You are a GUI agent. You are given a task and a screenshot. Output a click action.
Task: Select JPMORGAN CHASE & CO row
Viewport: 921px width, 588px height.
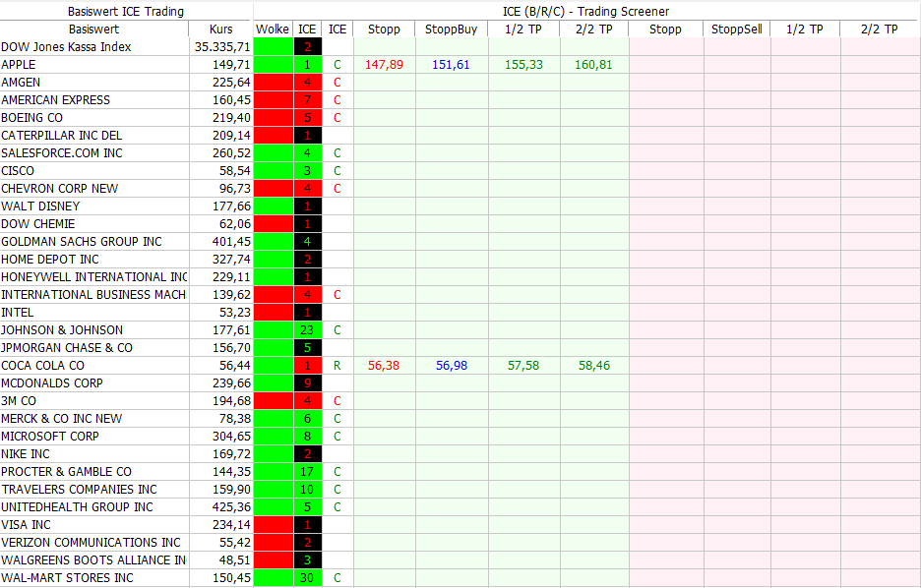[67, 347]
